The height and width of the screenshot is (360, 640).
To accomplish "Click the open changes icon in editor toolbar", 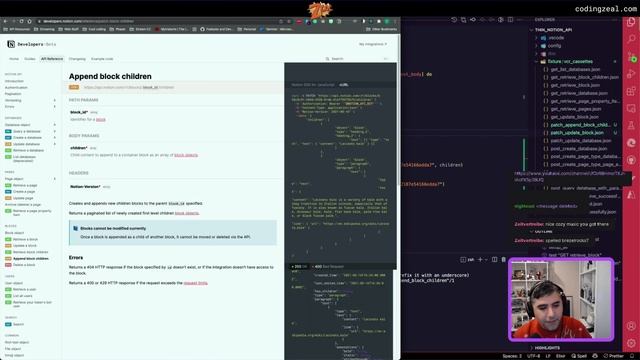I will coord(463,20).
